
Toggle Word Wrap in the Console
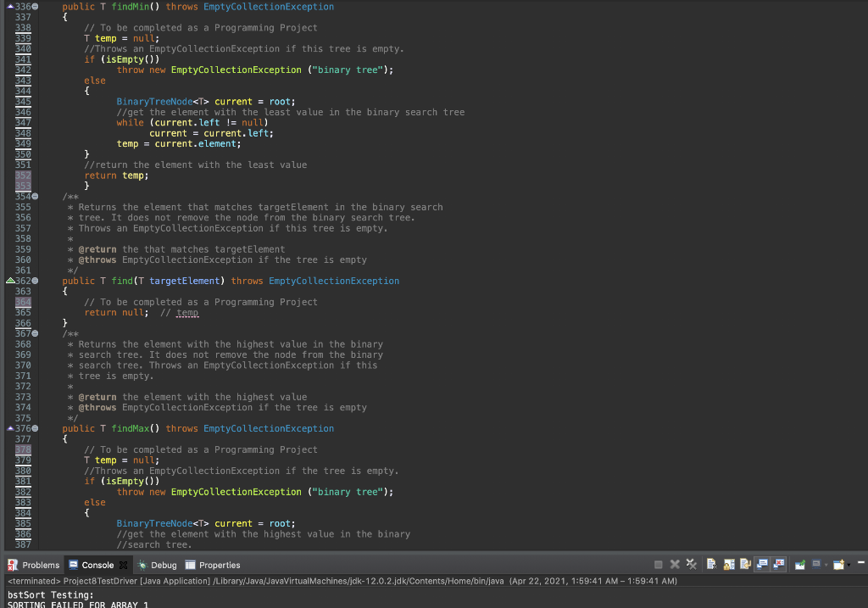coord(745,565)
